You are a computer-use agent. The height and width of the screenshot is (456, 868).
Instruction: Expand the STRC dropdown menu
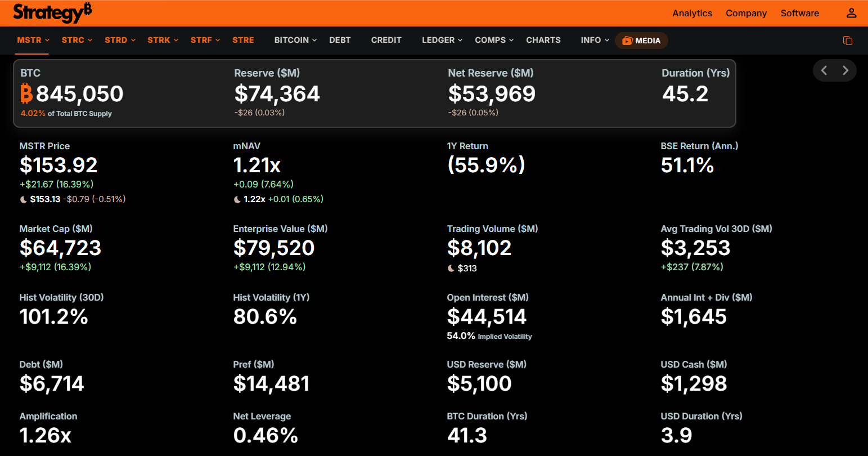pos(77,40)
